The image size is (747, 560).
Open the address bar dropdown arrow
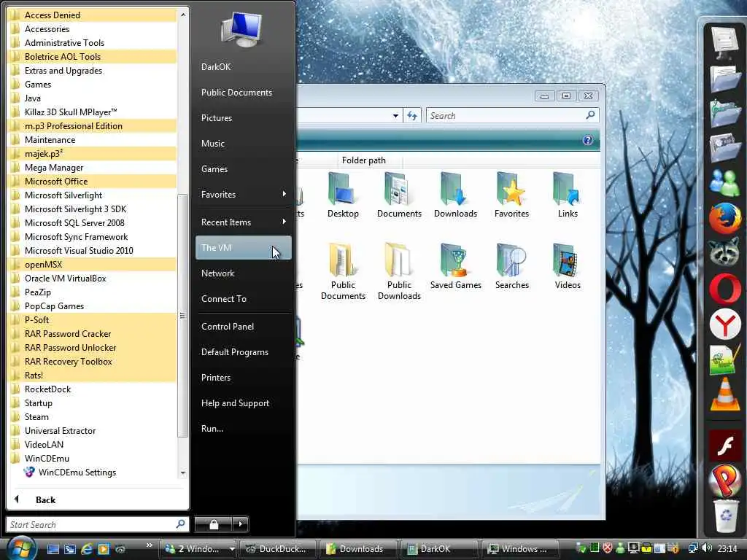(x=395, y=116)
